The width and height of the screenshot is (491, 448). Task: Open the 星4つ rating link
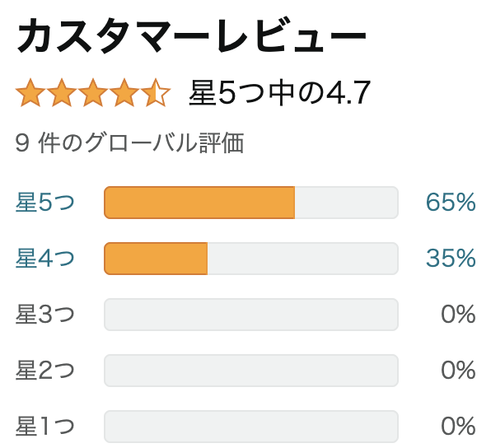[x=45, y=259]
